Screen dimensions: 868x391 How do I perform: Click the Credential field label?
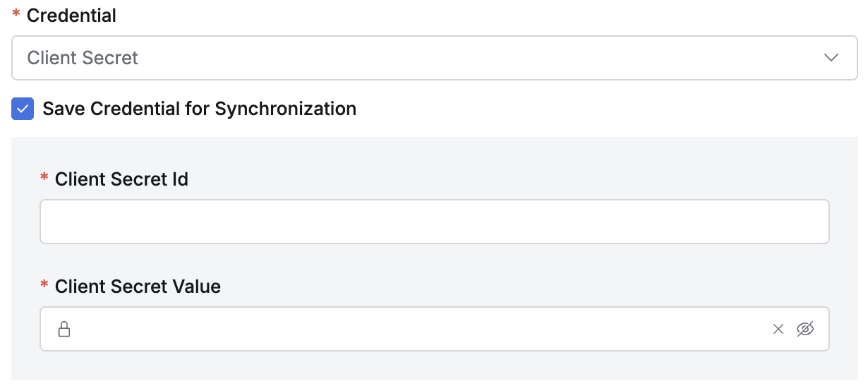(71, 16)
